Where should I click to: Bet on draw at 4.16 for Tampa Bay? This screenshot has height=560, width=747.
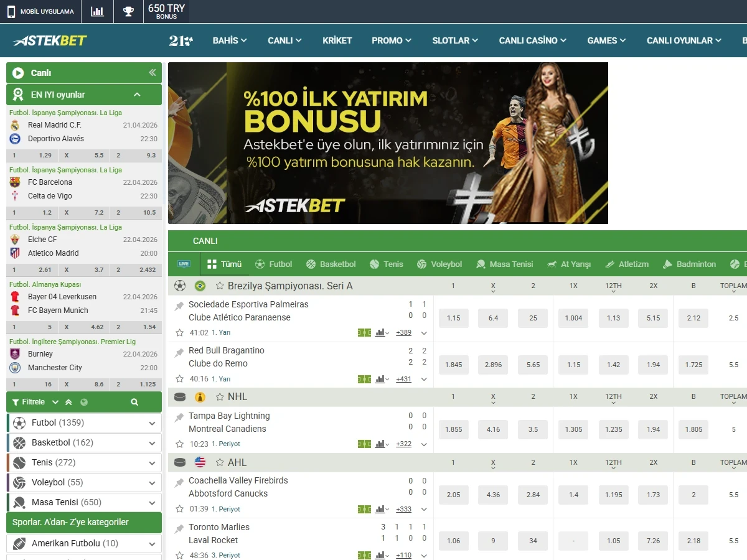pos(493,429)
